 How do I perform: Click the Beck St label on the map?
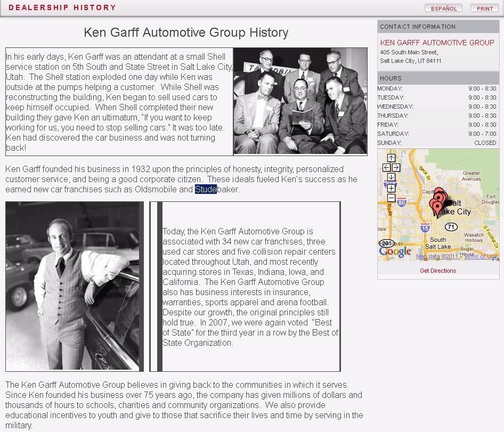[x=425, y=173]
